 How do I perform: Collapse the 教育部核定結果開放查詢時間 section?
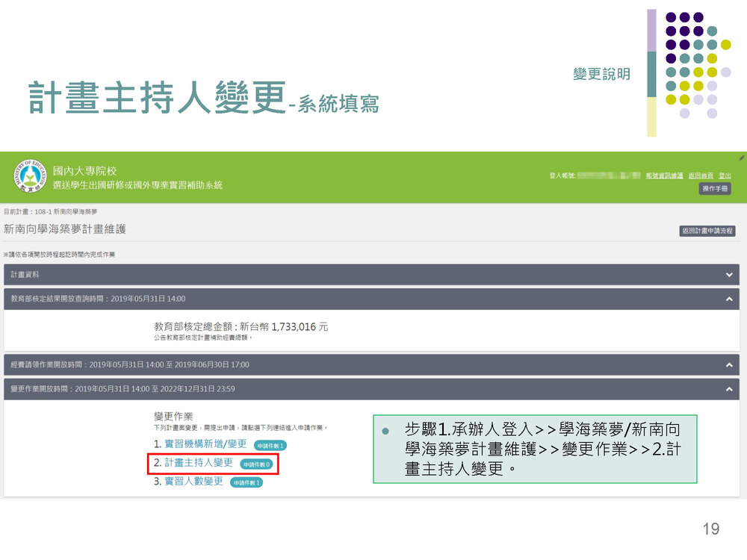pos(729,299)
